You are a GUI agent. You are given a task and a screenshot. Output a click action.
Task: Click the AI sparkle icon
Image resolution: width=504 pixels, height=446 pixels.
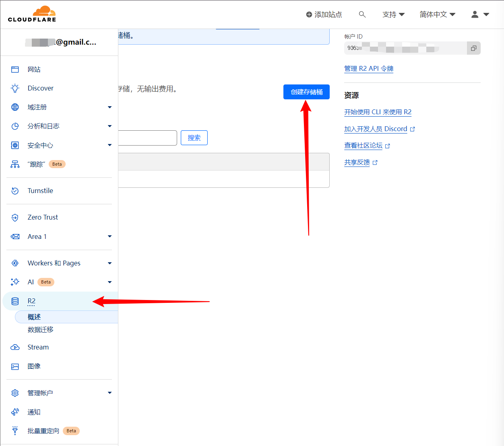(15, 282)
